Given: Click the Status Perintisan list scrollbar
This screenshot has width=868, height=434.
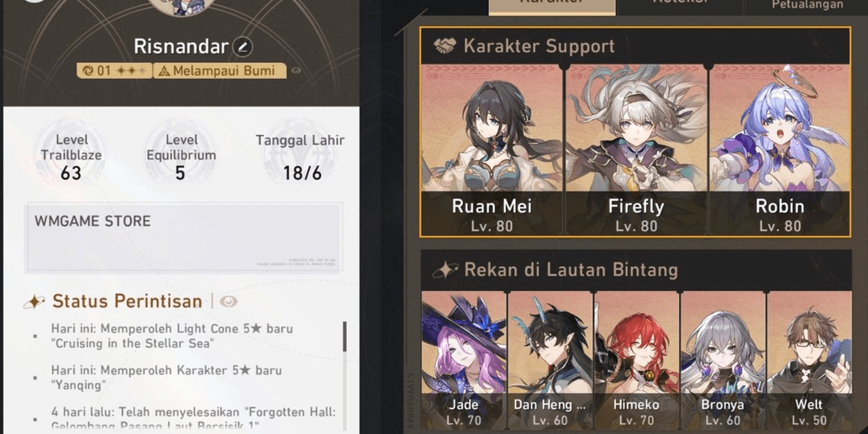Looking at the screenshot, I should coord(345,336).
